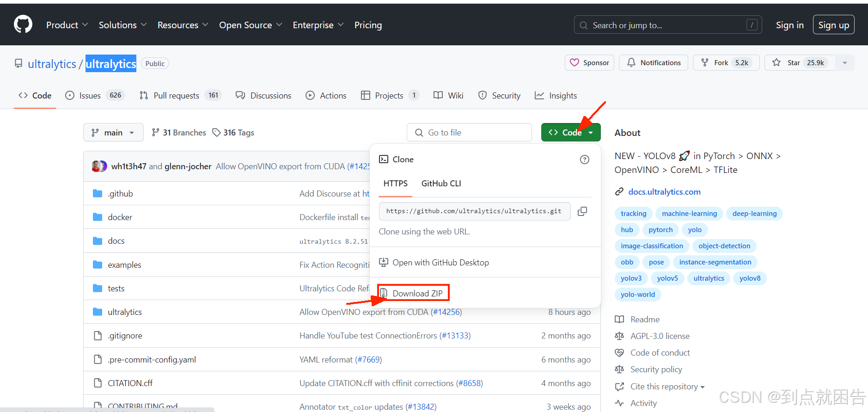868x412 pixels.
Task: Expand the Star list dropdown arrow
Action: click(x=845, y=63)
